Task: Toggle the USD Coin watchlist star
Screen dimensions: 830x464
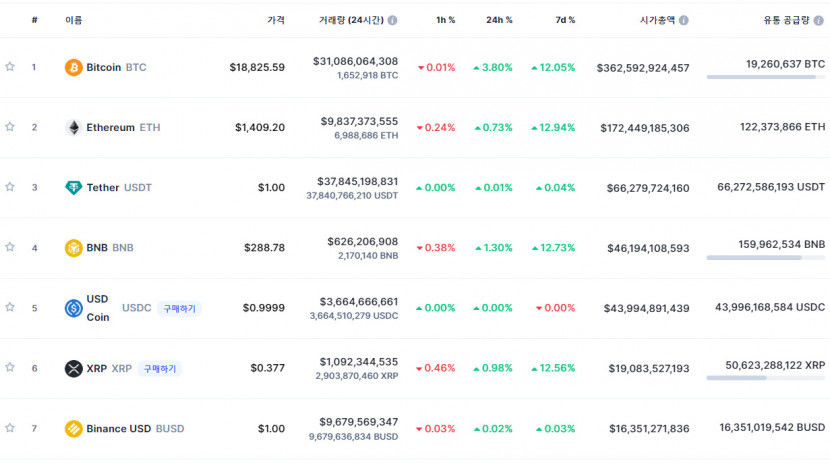Action: coord(10,307)
